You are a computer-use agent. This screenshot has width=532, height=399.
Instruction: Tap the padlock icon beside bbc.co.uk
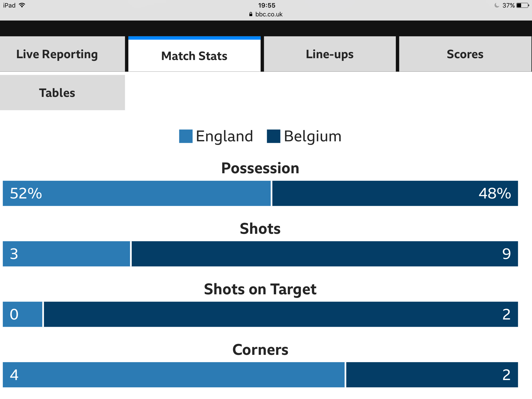click(251, 14)
